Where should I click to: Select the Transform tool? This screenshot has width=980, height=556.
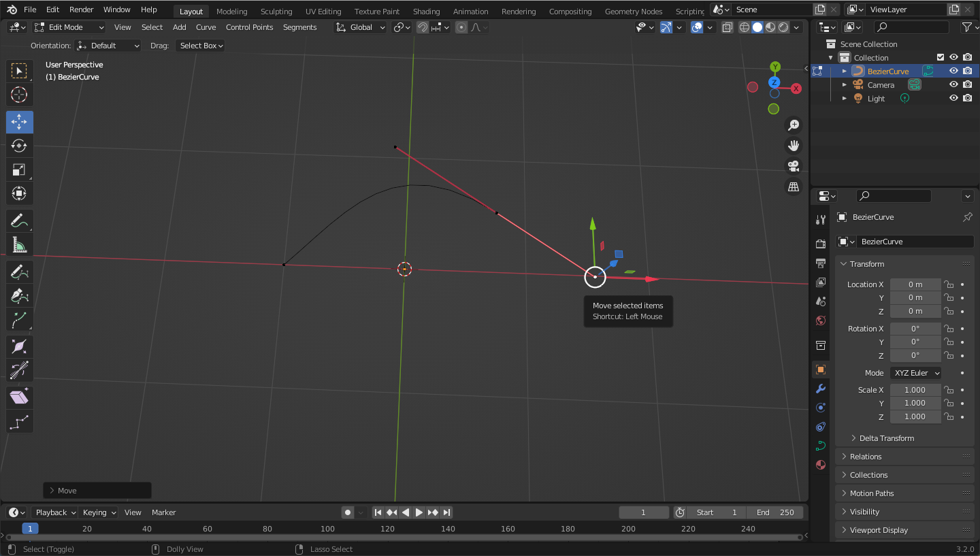click(x=19, y=193)
